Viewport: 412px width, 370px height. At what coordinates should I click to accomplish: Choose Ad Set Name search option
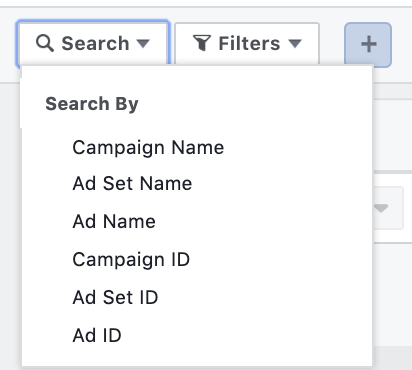click(132, 183)
